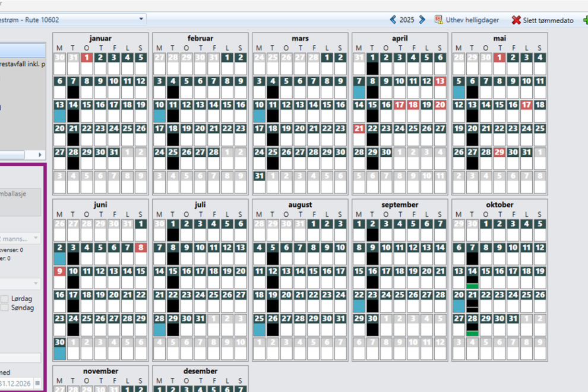Pick holiday 1 January in the calendar

(x=87, y=63)
